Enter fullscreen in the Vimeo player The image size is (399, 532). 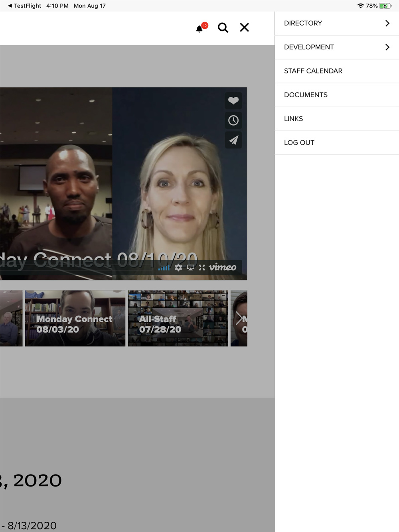(x=202, y=268)
